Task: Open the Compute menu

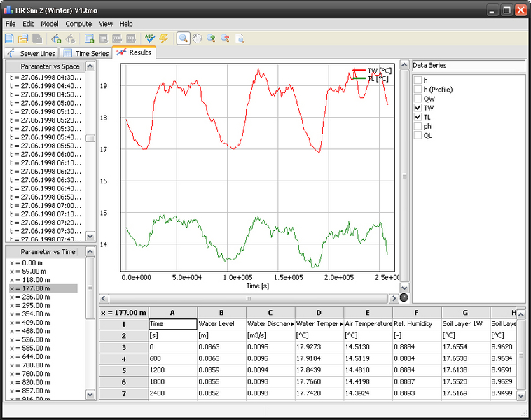Action: pos(78,24)
